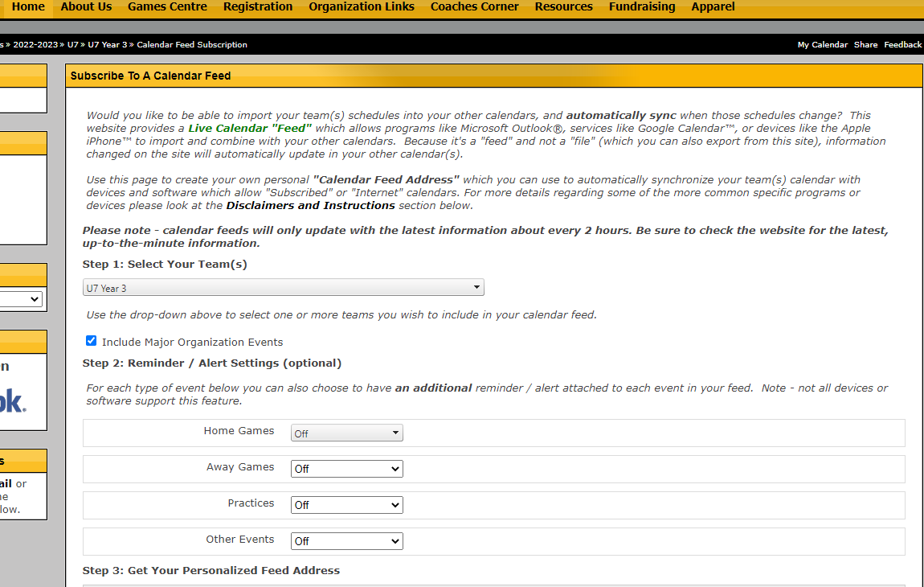The height and width of the screenshot is (587, 924).
Task: Open the Feedback link
Action: click(x=902, y=45)
